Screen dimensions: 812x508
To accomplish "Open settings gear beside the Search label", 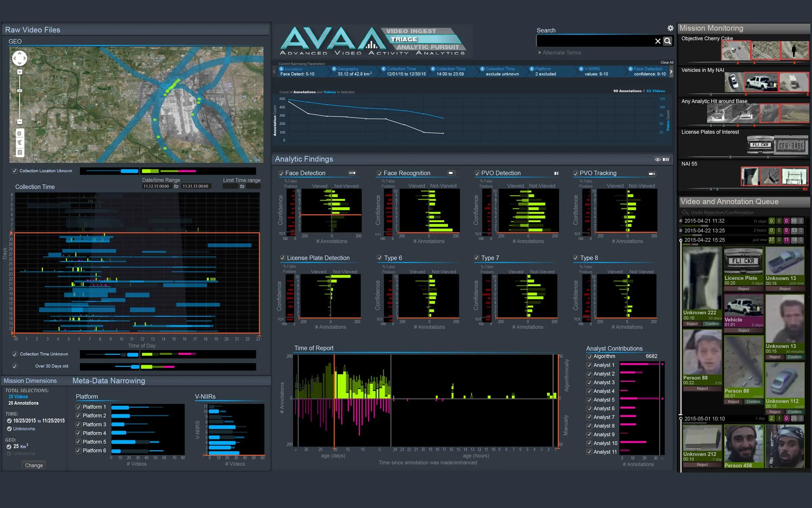I will click(x=670, y=28).
